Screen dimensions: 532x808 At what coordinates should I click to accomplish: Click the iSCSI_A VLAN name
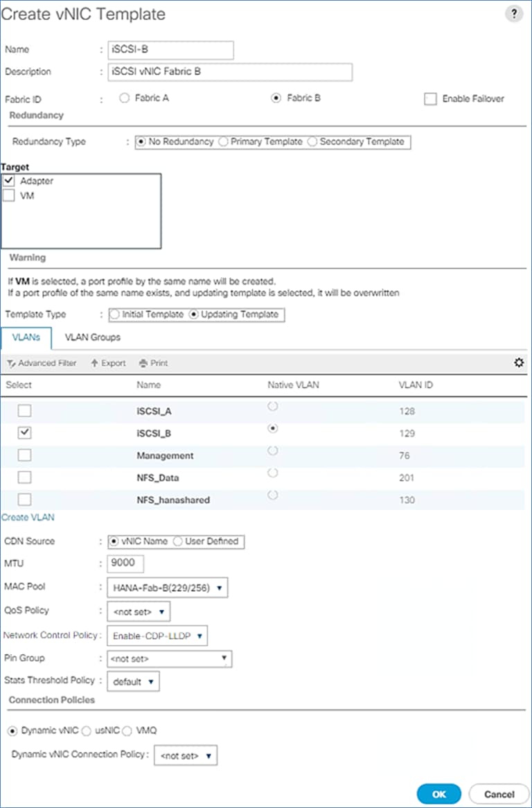point(154,411)
